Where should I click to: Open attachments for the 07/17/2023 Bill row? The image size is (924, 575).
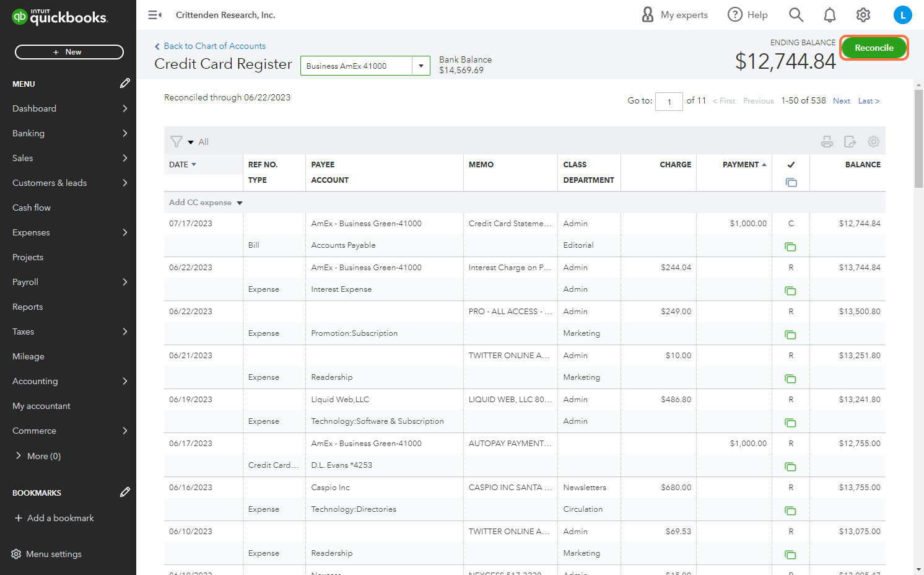(790, 247)
